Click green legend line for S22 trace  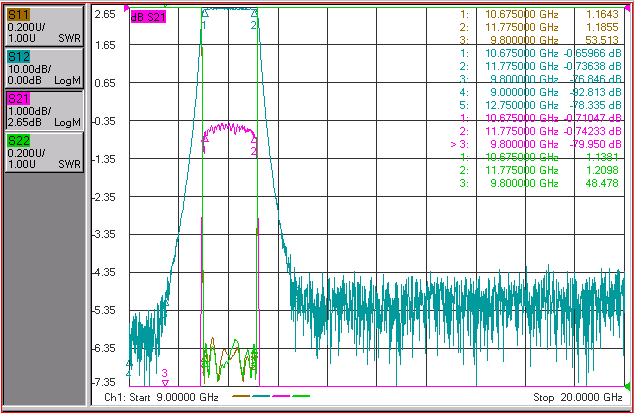click(x=301, y=396)
